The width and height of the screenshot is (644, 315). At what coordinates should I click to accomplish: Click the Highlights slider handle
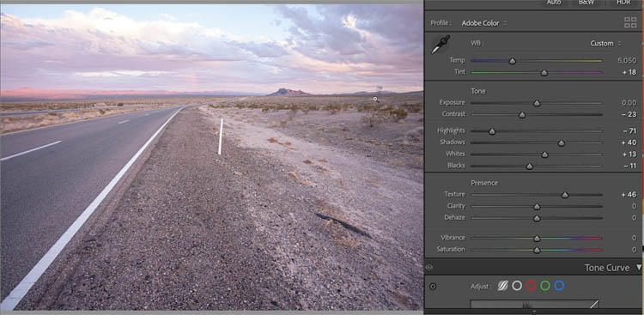pos(492,131)
